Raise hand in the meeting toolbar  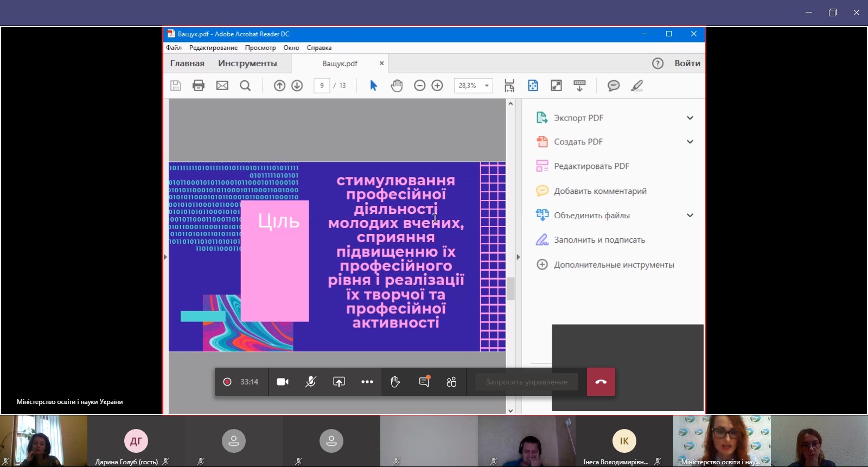tap(395, 382)
